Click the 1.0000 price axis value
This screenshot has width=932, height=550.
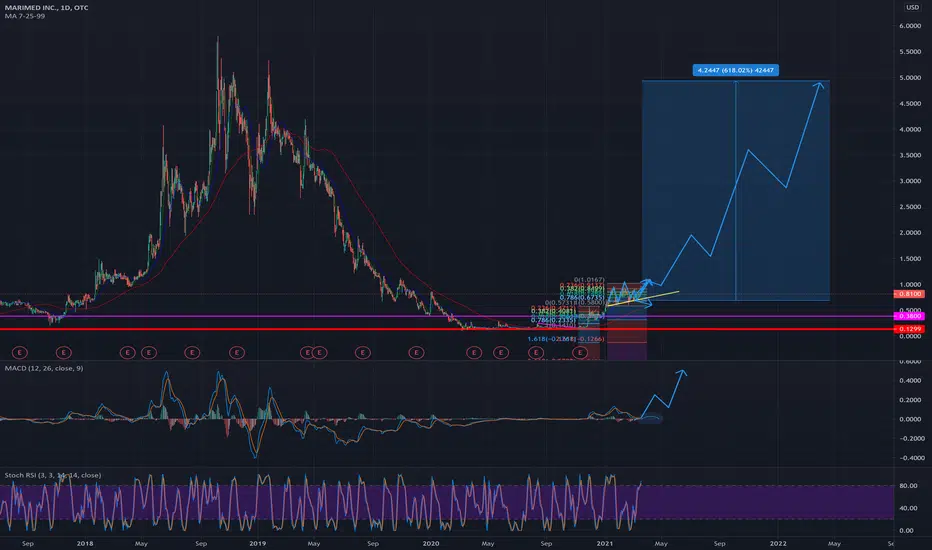point(910,284)
